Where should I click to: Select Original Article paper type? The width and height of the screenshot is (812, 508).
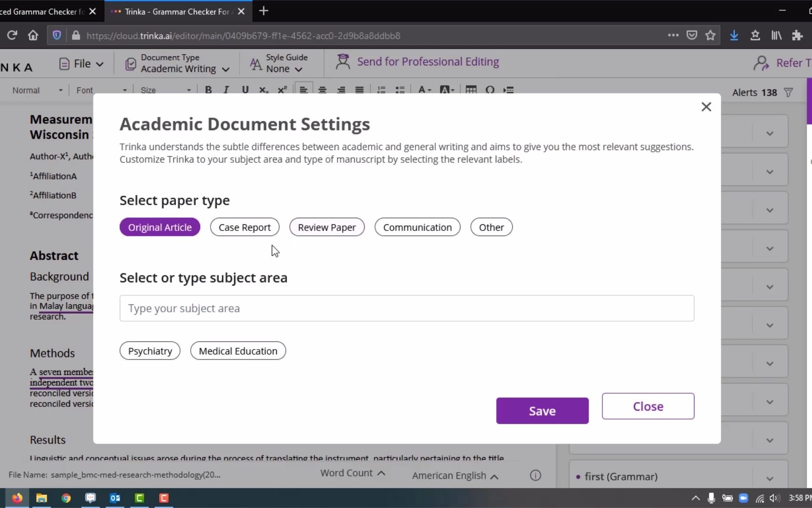[x=160, y=227]
